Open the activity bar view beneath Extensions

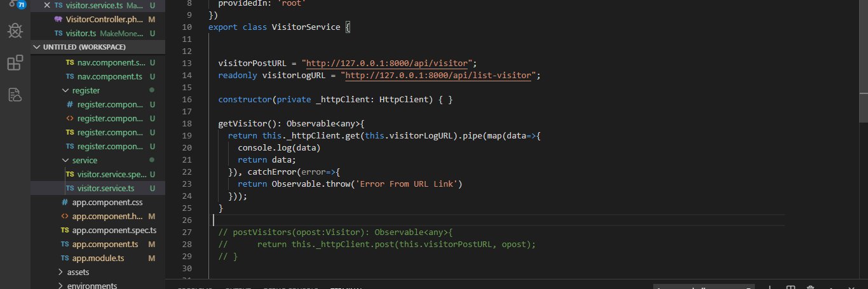[15, 95]
